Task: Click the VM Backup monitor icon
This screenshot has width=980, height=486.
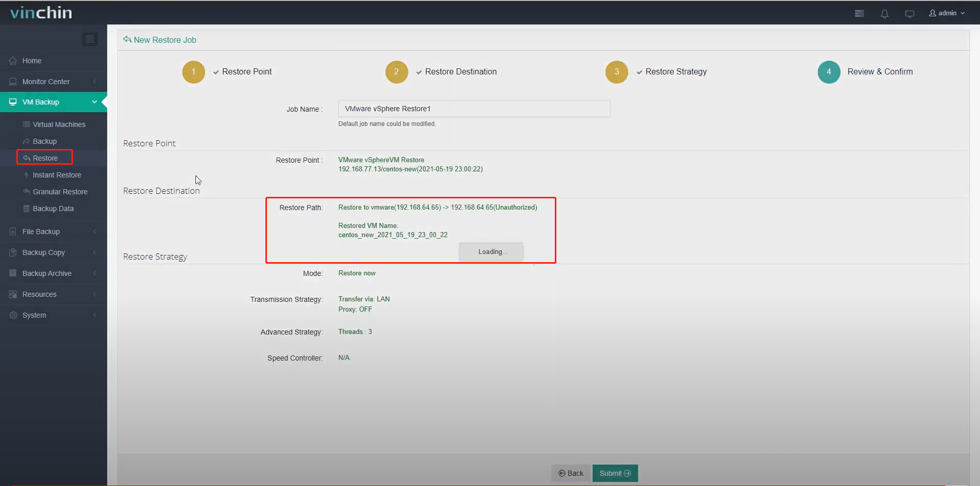Action: [13, 102]
